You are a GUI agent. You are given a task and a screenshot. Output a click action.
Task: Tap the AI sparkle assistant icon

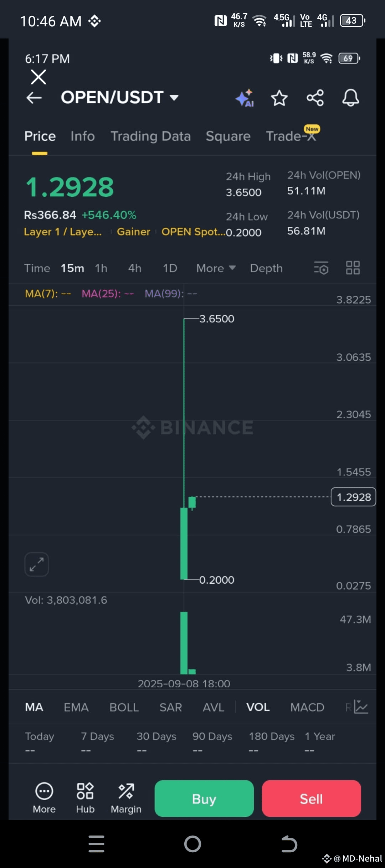[245, 98]
